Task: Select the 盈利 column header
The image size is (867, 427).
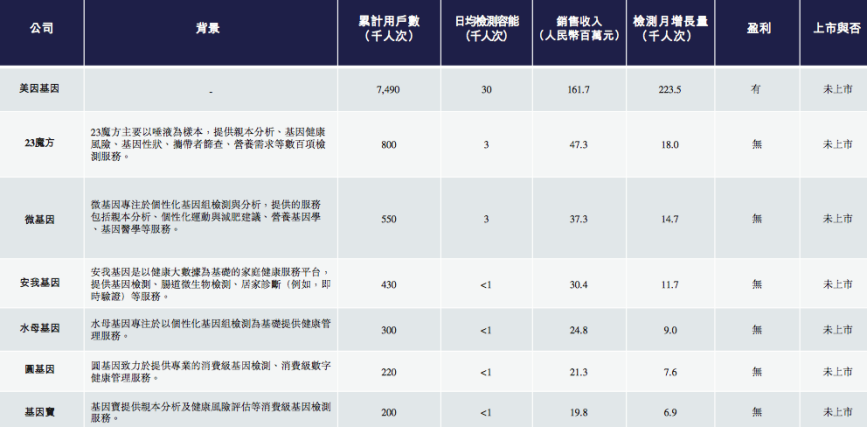Action: 756,28
